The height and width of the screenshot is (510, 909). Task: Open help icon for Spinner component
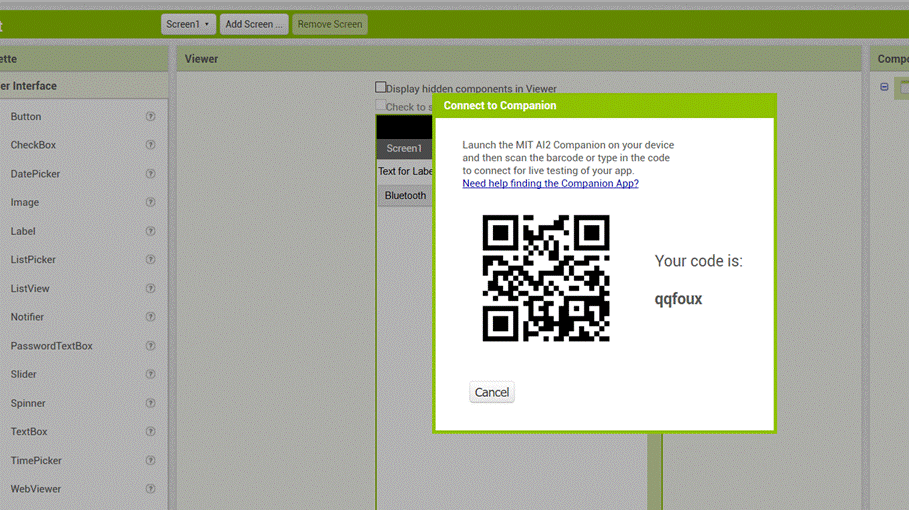pos(150,403)
